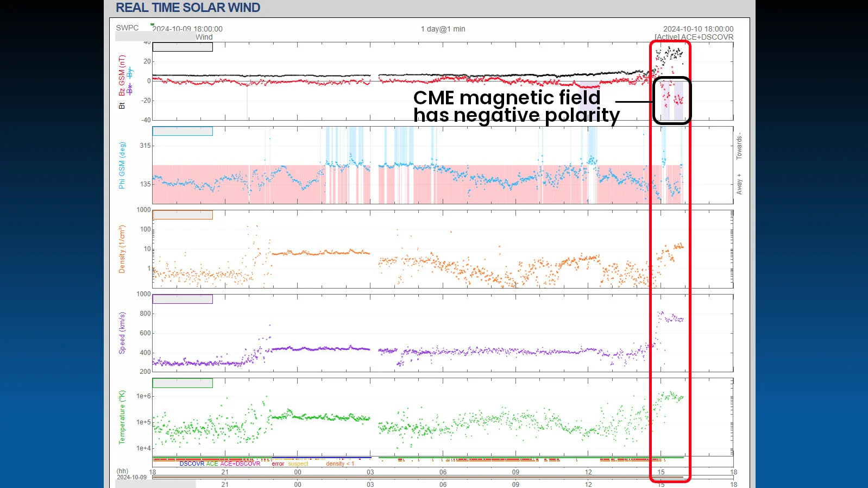Click the SWPC label at top left

pyautogui.click(x=127, y=28)
